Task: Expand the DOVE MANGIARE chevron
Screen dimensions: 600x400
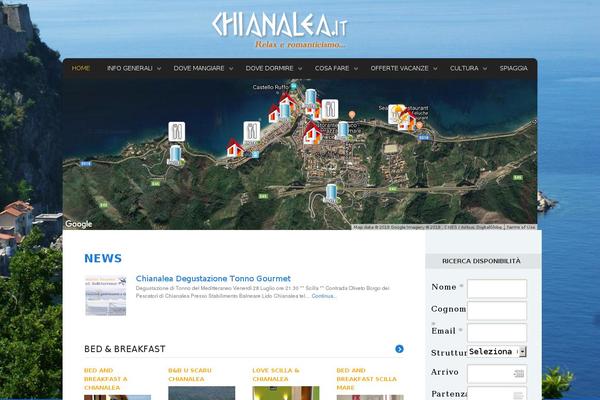Action: (231, 69)
